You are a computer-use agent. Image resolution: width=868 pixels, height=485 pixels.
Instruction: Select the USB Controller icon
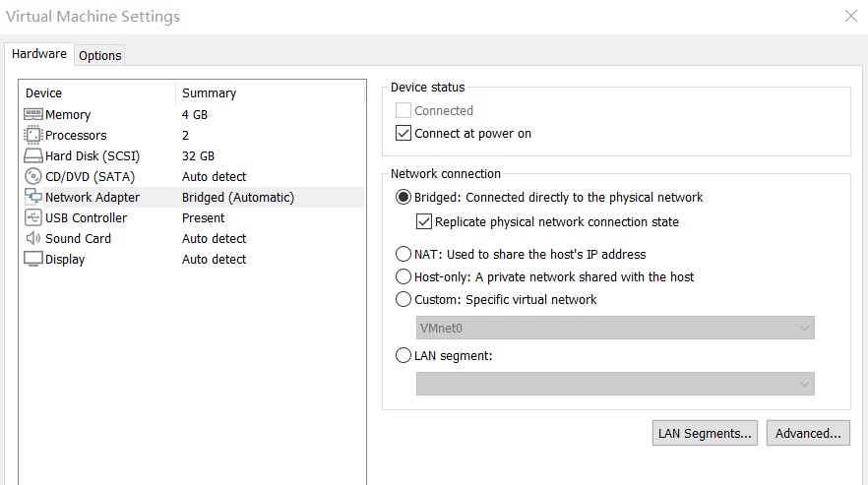[33, 217]
